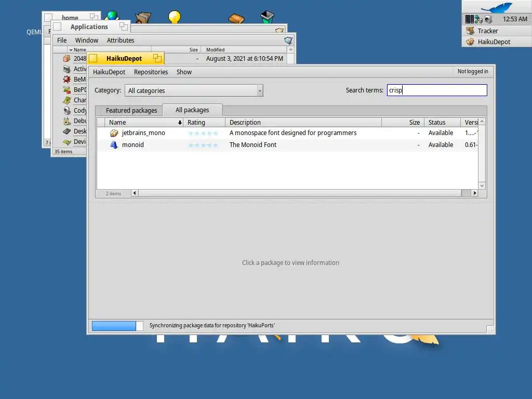
Task: Click the lightbulb desktop icon
Action: click(x=175, y=17)
